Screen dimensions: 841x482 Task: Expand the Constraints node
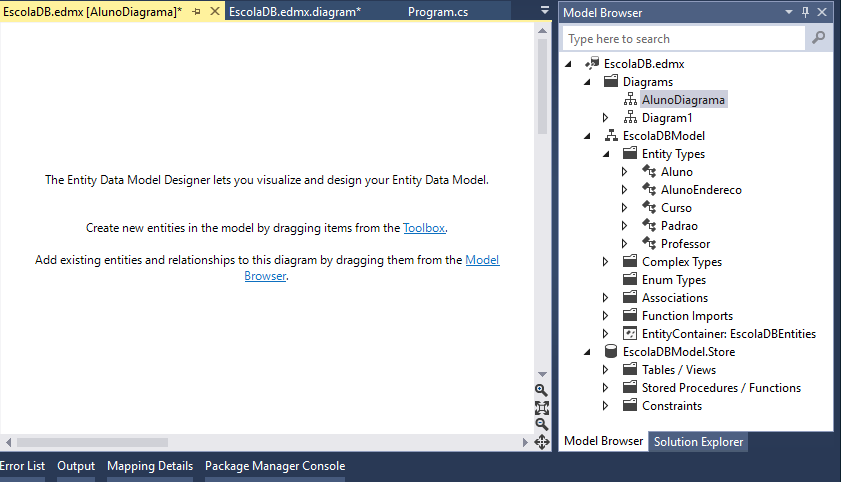coord(606,406)
